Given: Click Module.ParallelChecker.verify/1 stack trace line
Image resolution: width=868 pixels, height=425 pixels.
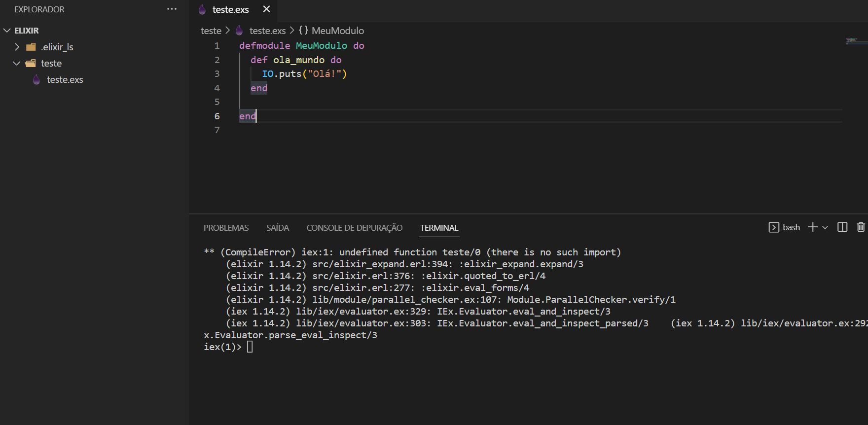Looking at the screenshot, I should pos(451,300).
